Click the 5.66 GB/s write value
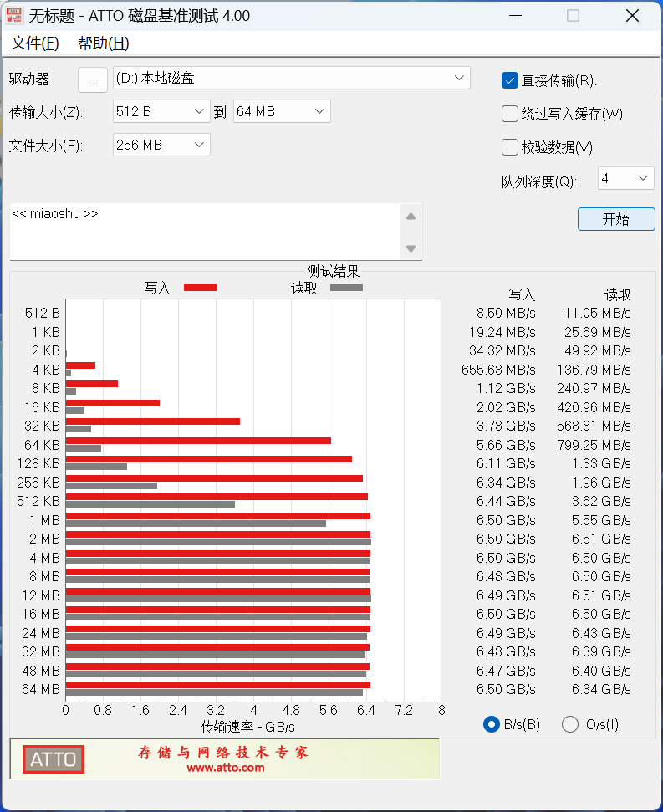The width and height of the screenshot is (663, 812). coord(506,445)
